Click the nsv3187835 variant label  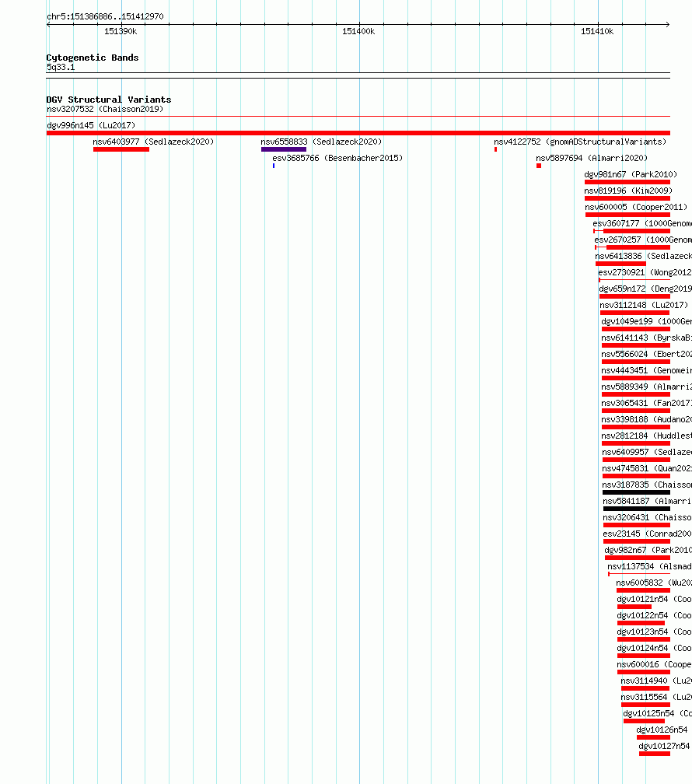click(647, 485)
